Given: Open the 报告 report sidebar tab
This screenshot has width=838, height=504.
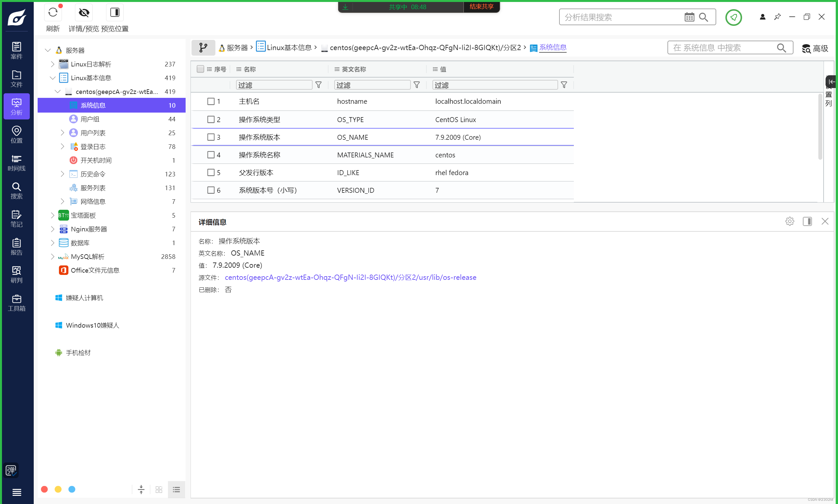Looking at the screenshot, I should [16, 246].
